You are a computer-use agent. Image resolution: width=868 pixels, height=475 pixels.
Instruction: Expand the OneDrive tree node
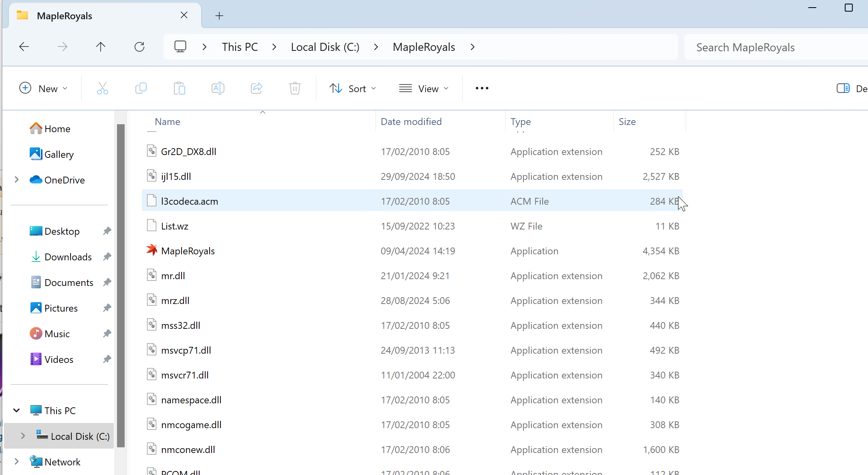pyautogui.click(x=16, y=180)
